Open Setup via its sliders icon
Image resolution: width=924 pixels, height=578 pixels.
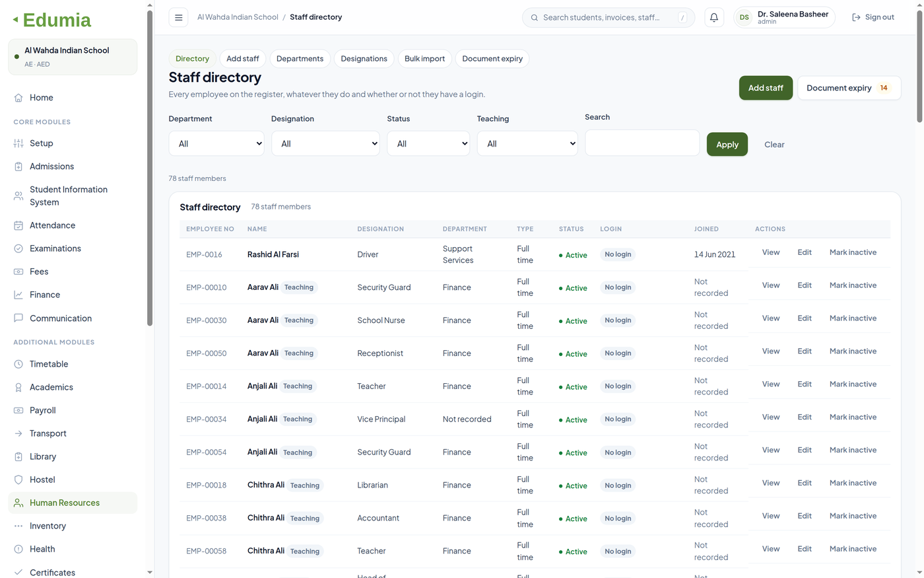pyautogui.click(x=18, y=143)
